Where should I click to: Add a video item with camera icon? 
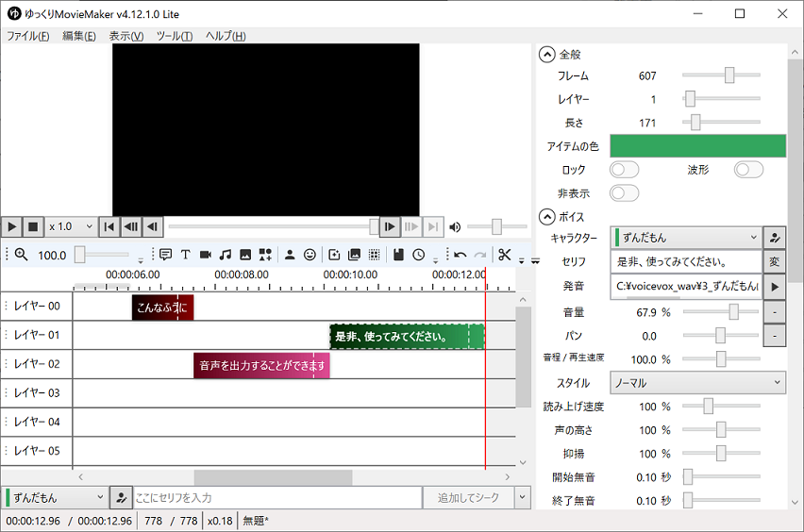point(206,255)
